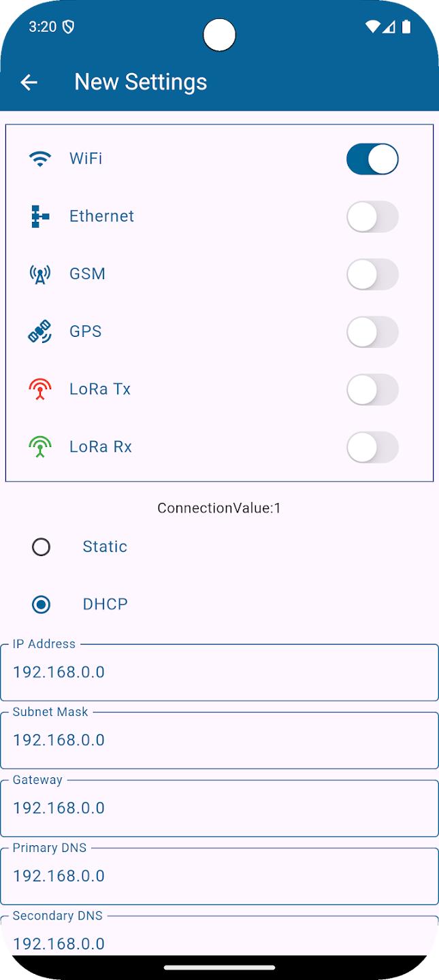Click the Ethernet network icon
Image resolution: width=439 pixels, height=980 pixels.
pos(40,216)
